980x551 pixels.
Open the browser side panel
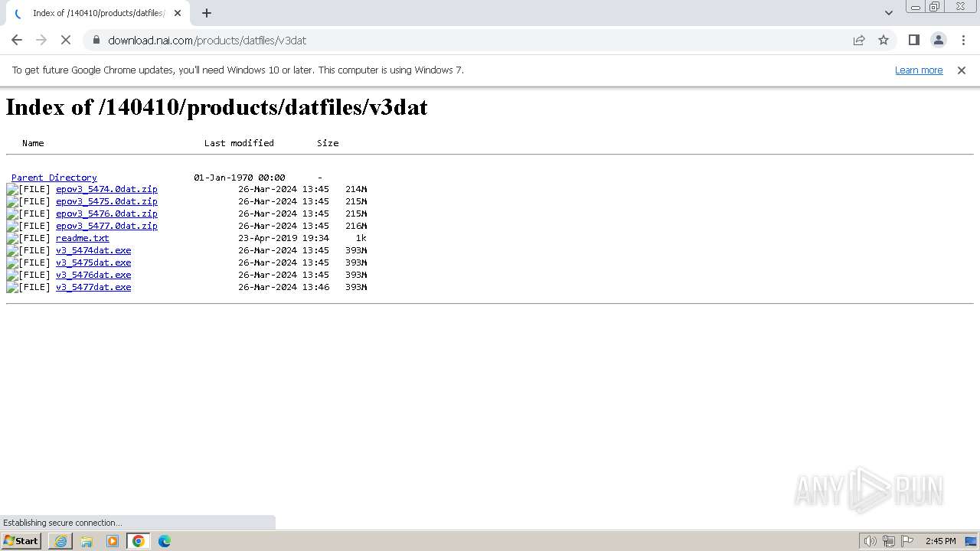coord(913,40)
